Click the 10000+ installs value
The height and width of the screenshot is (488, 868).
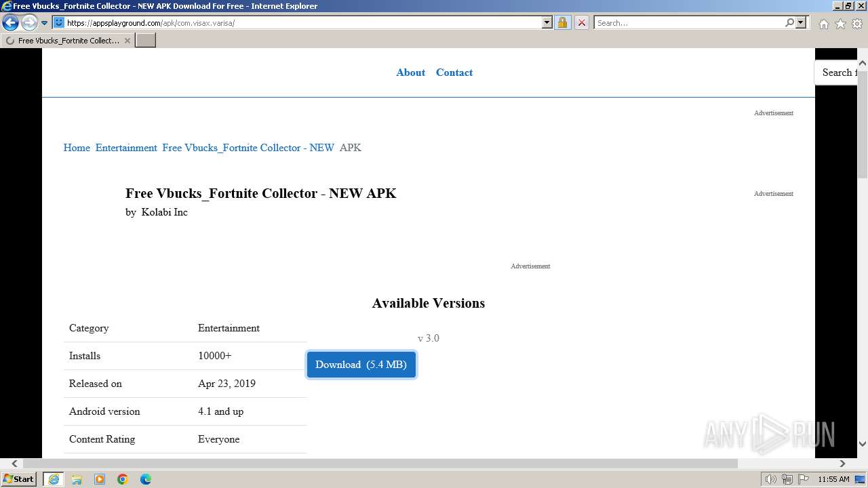(214, 356)
